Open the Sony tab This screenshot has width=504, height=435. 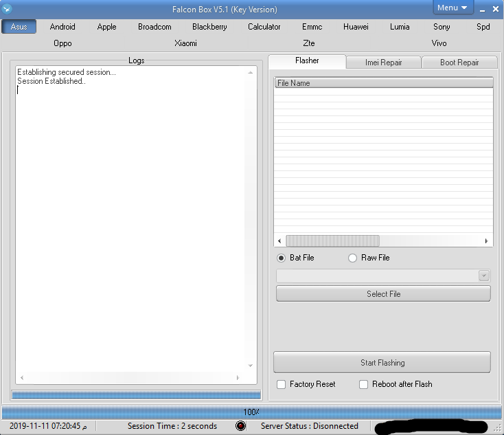pyautogui.click(x=442, y=27)
